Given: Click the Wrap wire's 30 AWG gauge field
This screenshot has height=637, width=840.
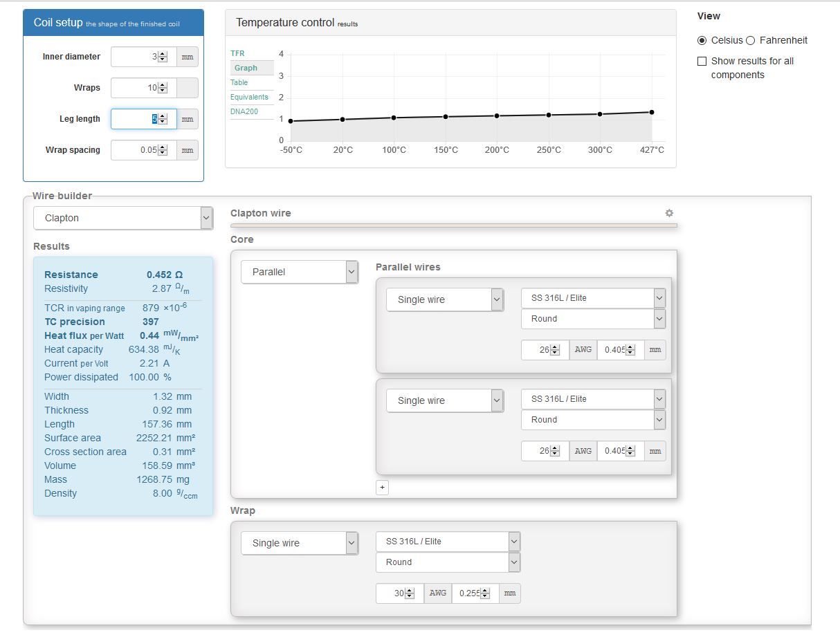Looking at the screenshot, I should (400, 593).
